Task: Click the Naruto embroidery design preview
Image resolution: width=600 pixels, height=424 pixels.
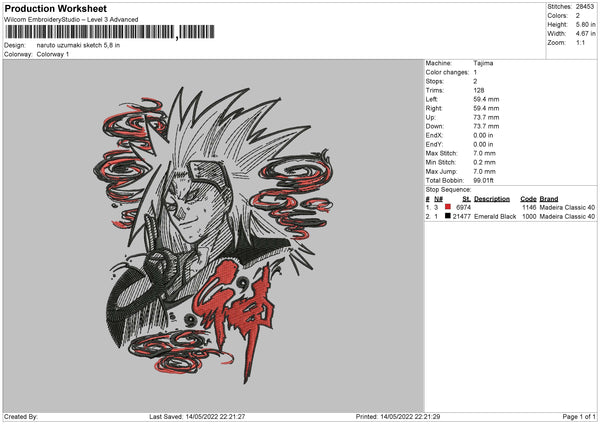Action: click(x=213, y=235)
